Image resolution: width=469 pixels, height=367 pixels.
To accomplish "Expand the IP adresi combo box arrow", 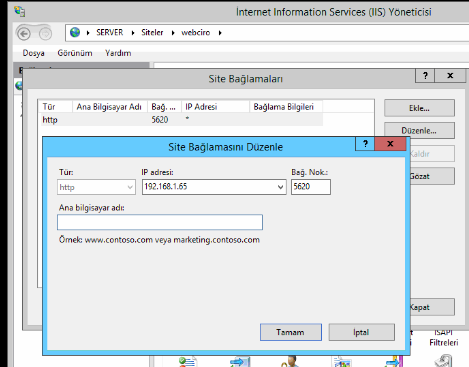I will [281, 187].
